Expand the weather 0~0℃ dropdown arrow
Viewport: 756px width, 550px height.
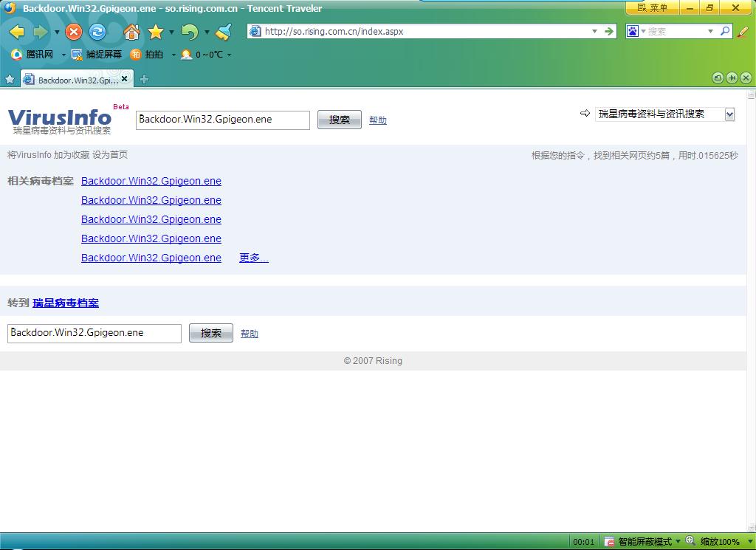(229, 55)
